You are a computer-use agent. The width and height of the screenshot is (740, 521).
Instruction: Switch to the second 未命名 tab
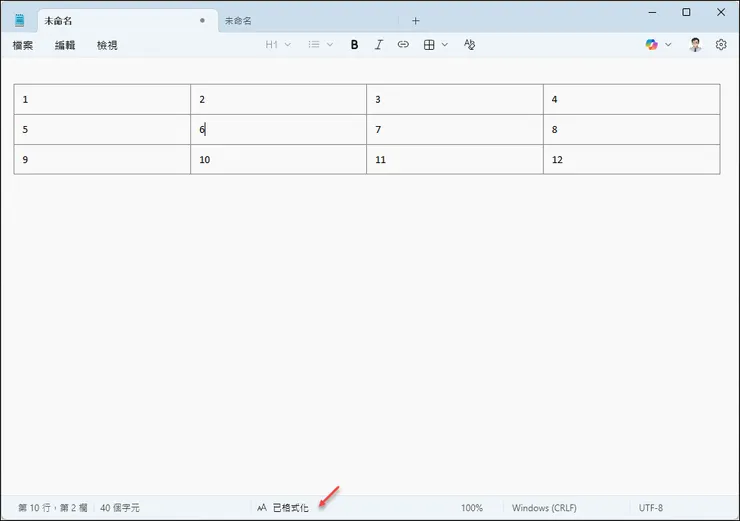(x=308, y=21)
